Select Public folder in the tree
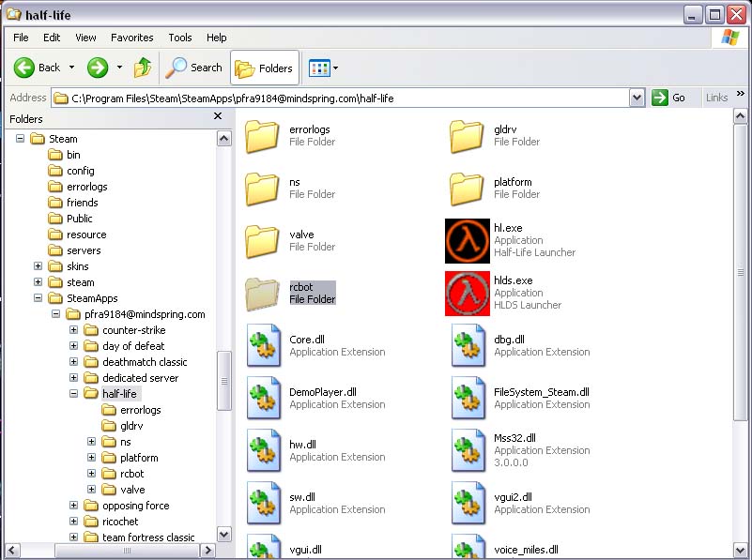 pyautogui.click(x=70, y=219)
